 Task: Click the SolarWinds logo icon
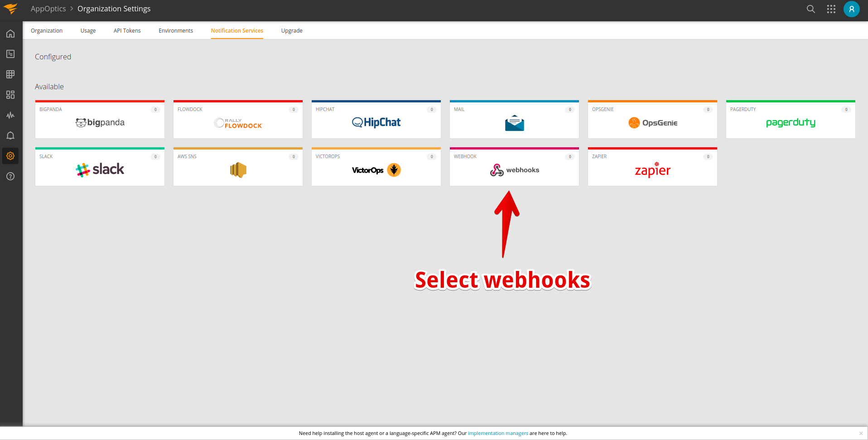(10, 9)
